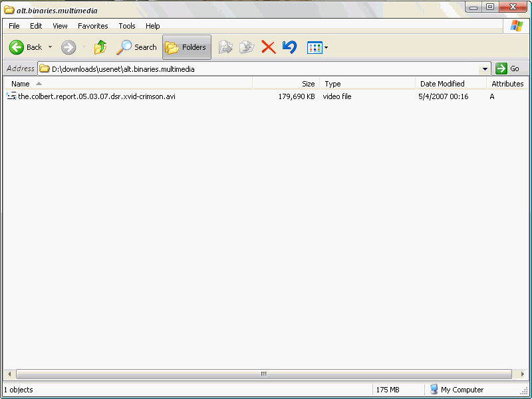
Task: Click the avi file's video icon
Action: [x=11, y=96]
